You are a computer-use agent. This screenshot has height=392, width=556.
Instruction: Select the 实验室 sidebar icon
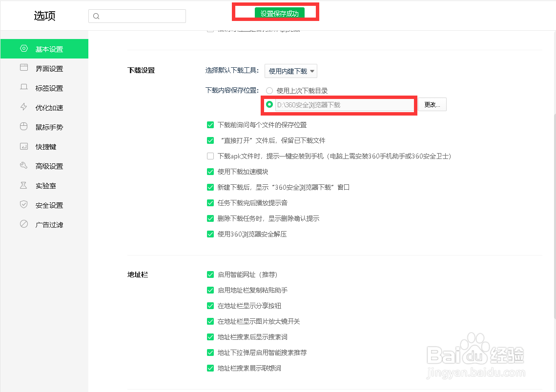23,185
